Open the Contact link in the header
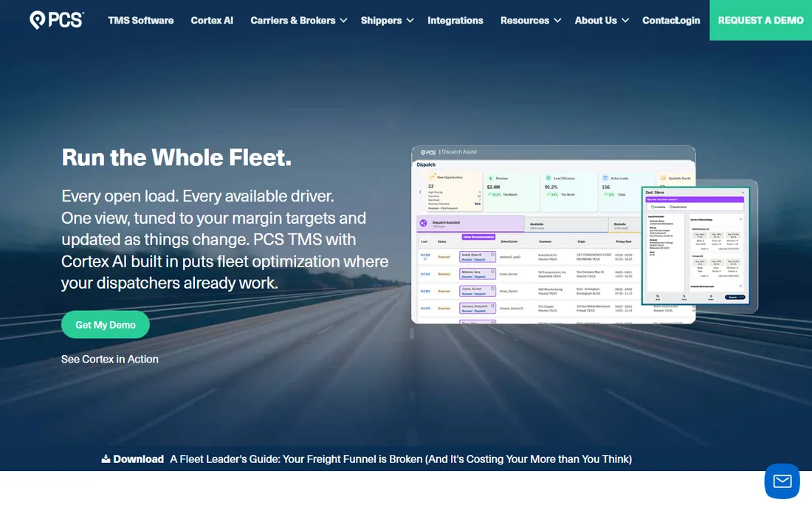This screenshot has width=812, height=508. [658, 21]
